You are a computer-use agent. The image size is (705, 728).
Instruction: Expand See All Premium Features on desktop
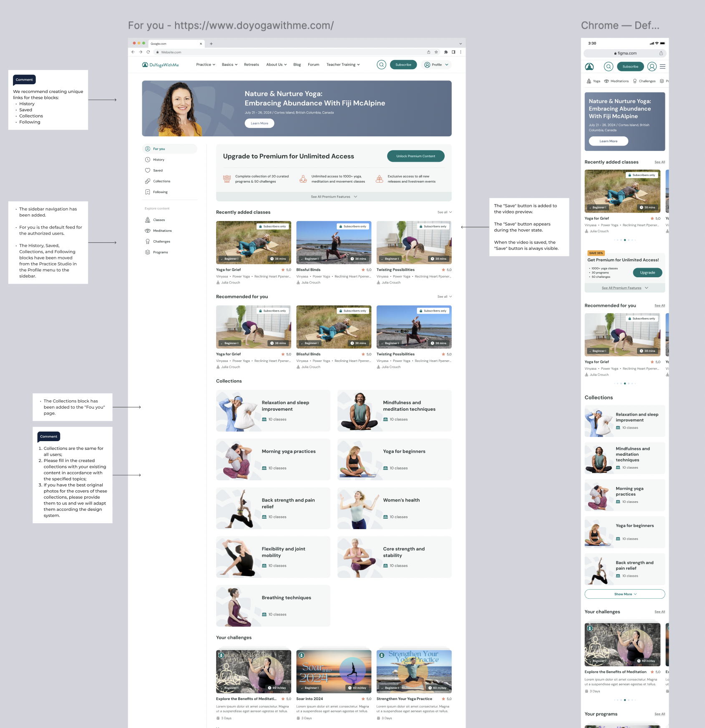(x=334, y=197)
